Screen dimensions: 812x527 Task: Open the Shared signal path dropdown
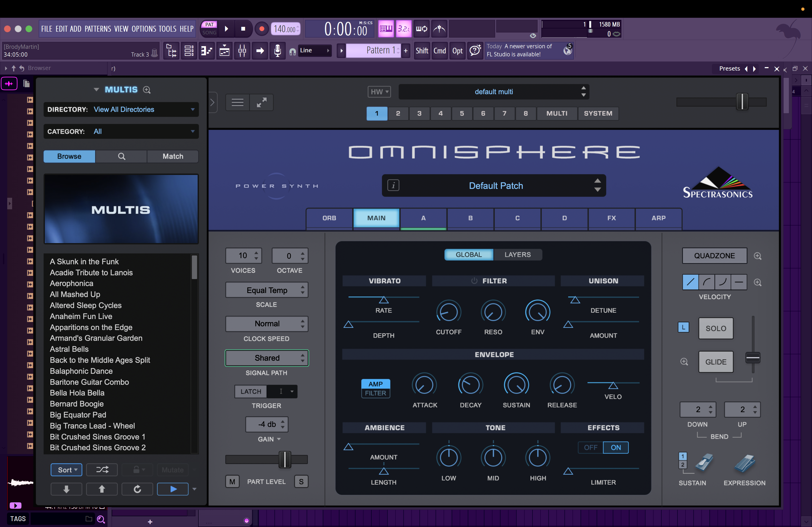[x=267, y=358]
